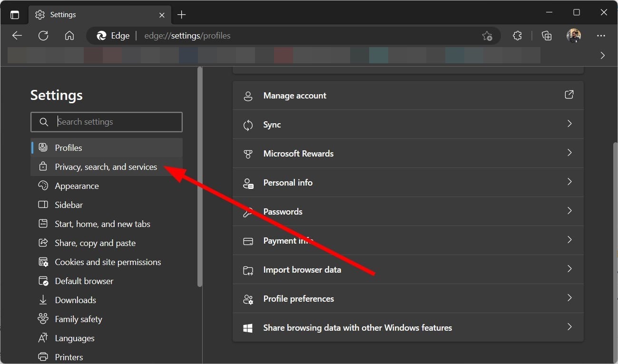
Task: Open the Home page button
Action: 69,36
